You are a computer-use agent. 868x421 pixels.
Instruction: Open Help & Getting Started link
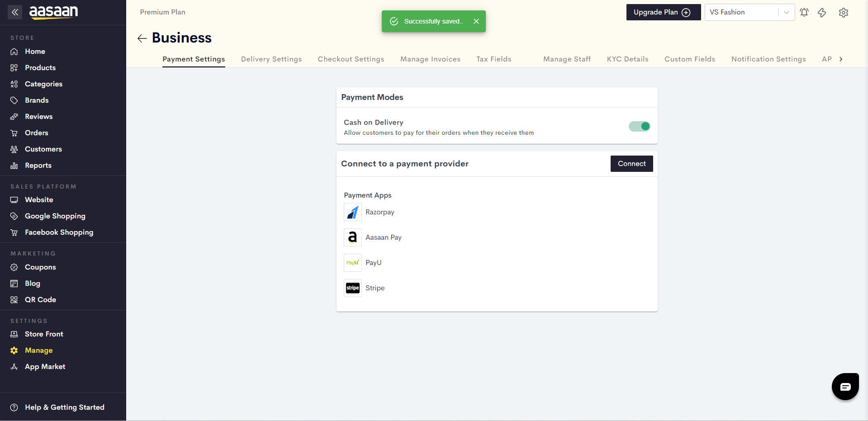click(x=65, y=407)
